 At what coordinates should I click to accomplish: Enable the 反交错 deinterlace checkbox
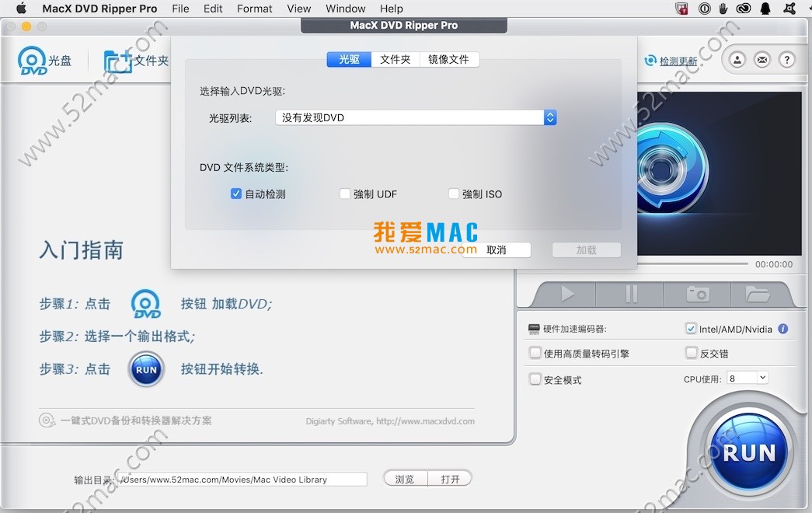691,353
